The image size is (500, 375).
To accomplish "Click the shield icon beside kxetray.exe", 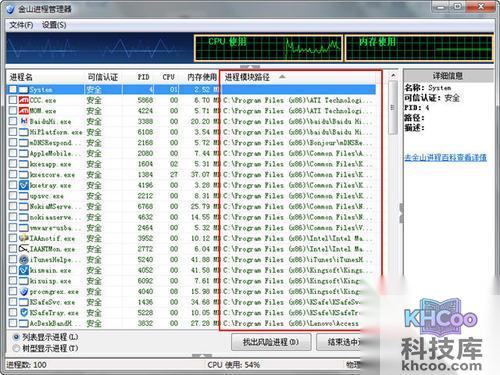I will 24,185.
